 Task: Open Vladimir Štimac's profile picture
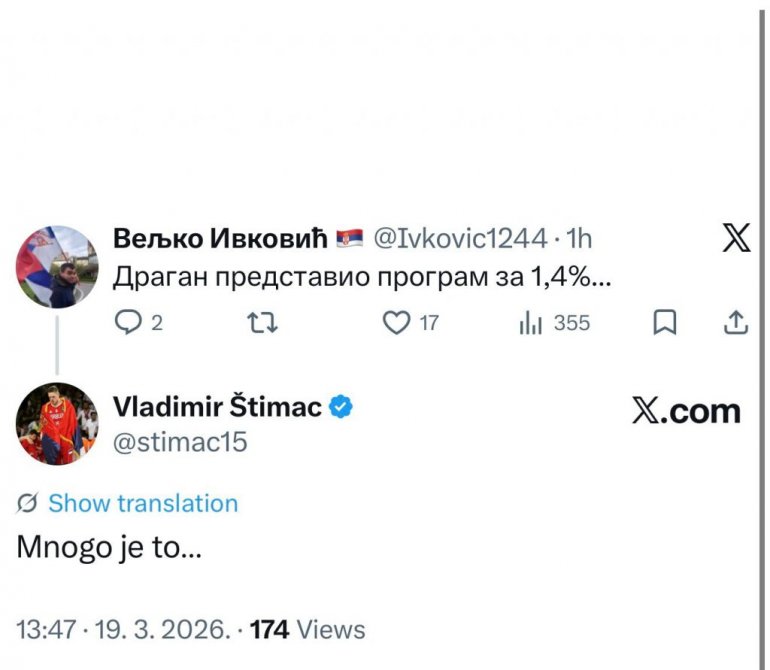pos(57,424)
